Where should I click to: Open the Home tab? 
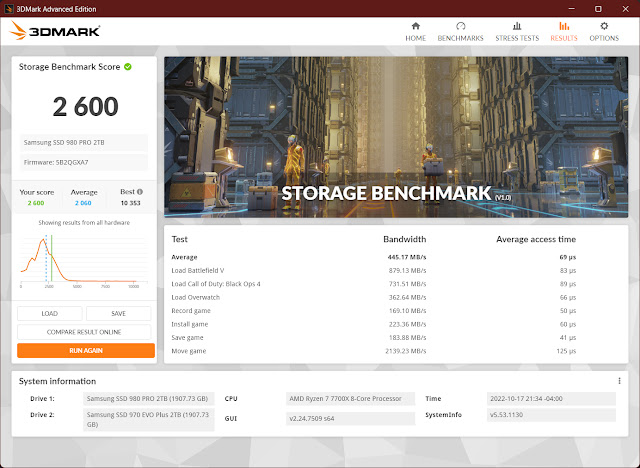click(x=416, y=32)
